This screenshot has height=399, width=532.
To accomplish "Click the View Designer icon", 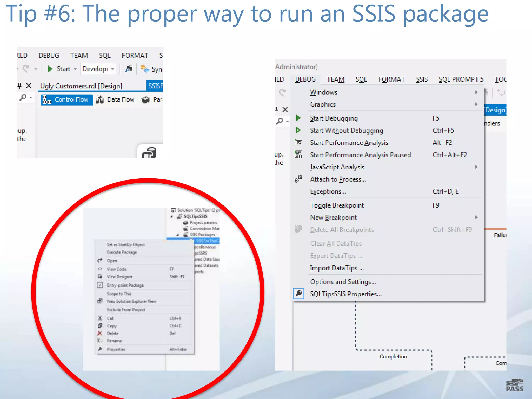I will pyautogui.click(x=100, y=277).
